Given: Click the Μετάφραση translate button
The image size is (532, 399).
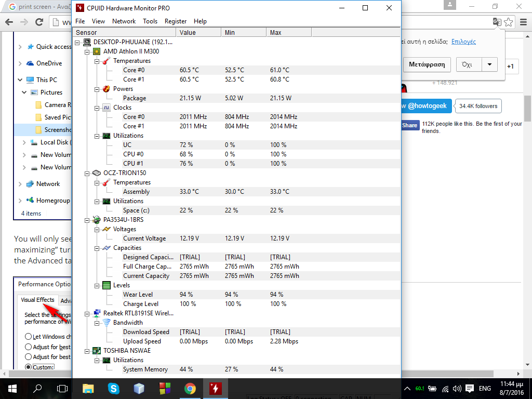Looking at the screenshot, I should click(x=427, y=64).
